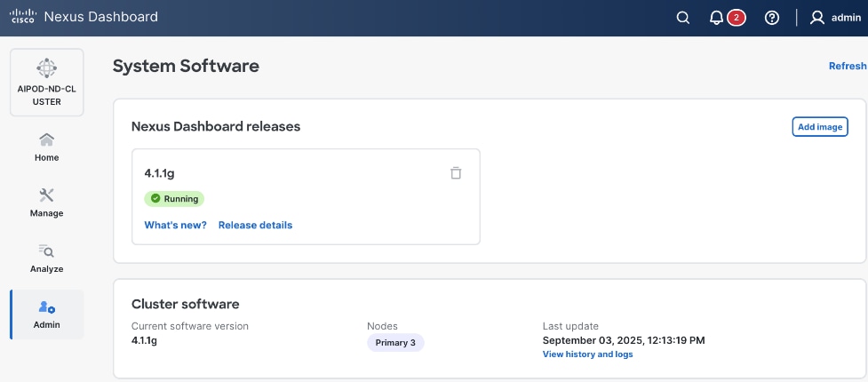Click the red notification count badge

(736, 18)
